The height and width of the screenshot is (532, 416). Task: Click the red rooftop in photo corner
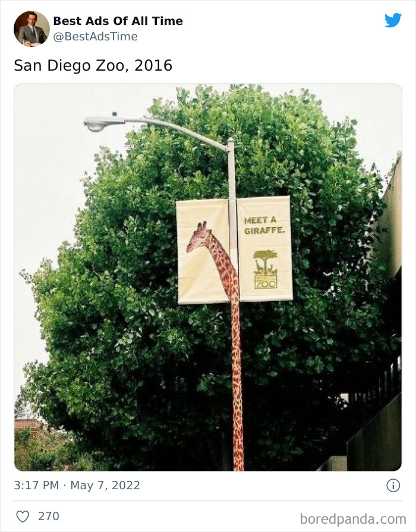click(28, 425)
